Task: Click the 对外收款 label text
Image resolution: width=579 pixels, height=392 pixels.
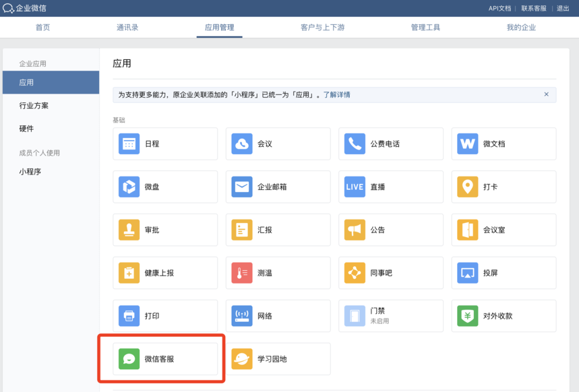Action: coord(497,316)
